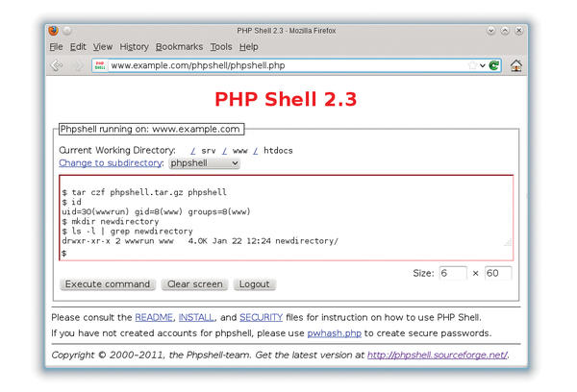The width and height of the screenshot is (577, 392).
Task: Bookmark page with the star icon
Action: point(472,65)
